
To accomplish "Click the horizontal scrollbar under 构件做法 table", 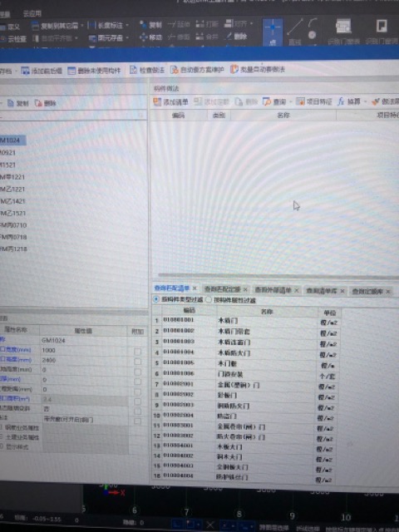I will point(278,275).
